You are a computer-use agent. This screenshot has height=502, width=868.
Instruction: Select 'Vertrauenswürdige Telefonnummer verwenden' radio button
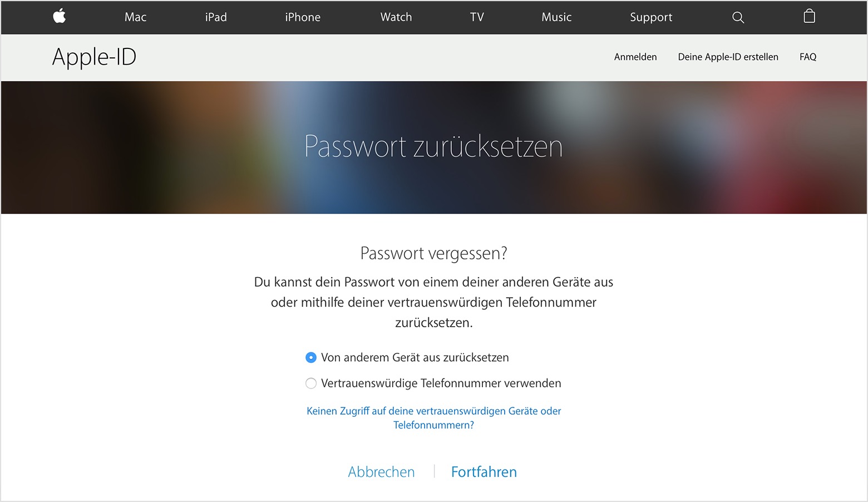click(x=311, y=383)
